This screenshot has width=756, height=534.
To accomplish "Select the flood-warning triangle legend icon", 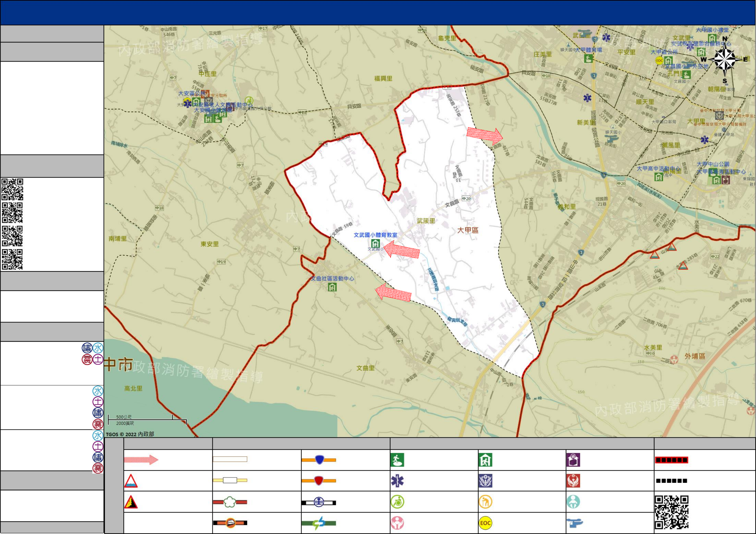I will [131, 481].
